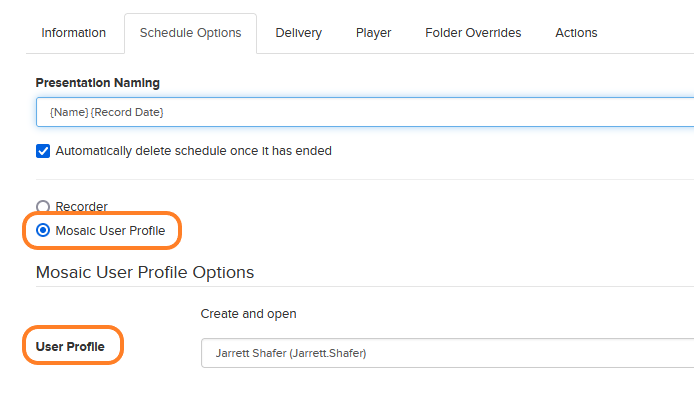Image resolution: width=694 pixels, height=400 pixels.
Task: Switch to the Information tab
Action: click(x=73, y=33)
